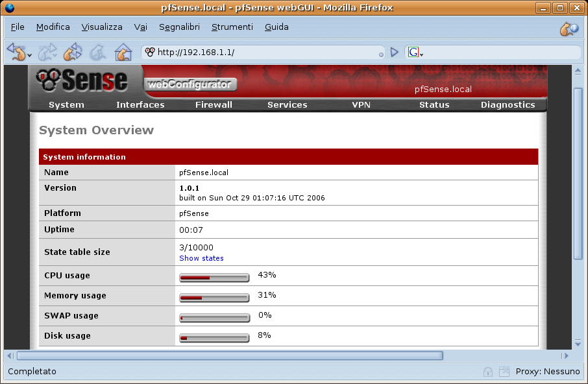Click the CPU usage progress bar

click(214, 278)
